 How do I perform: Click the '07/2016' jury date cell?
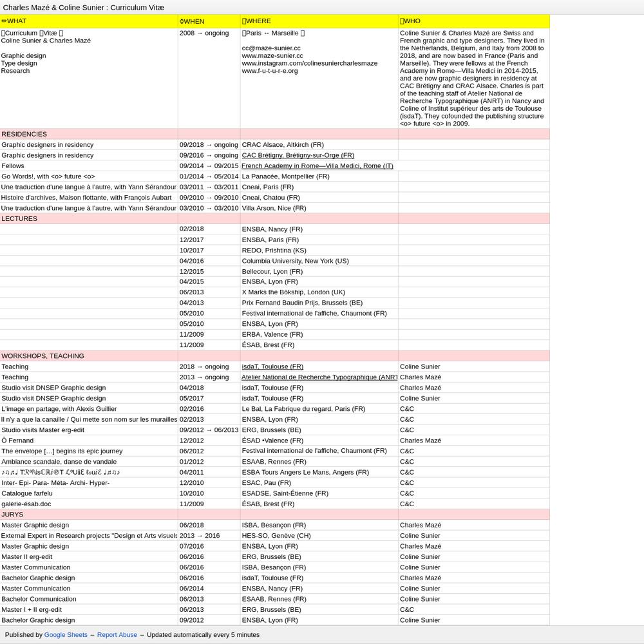click(x=209, y=546)
